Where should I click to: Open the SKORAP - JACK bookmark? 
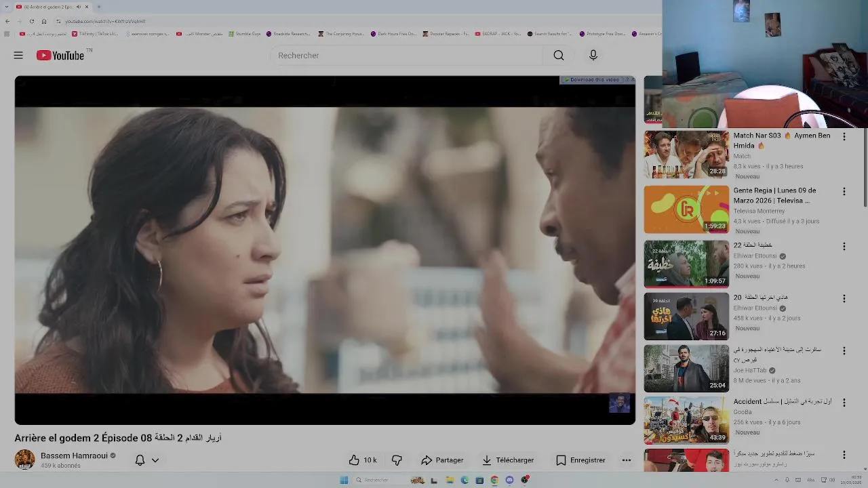pos(498,33)
